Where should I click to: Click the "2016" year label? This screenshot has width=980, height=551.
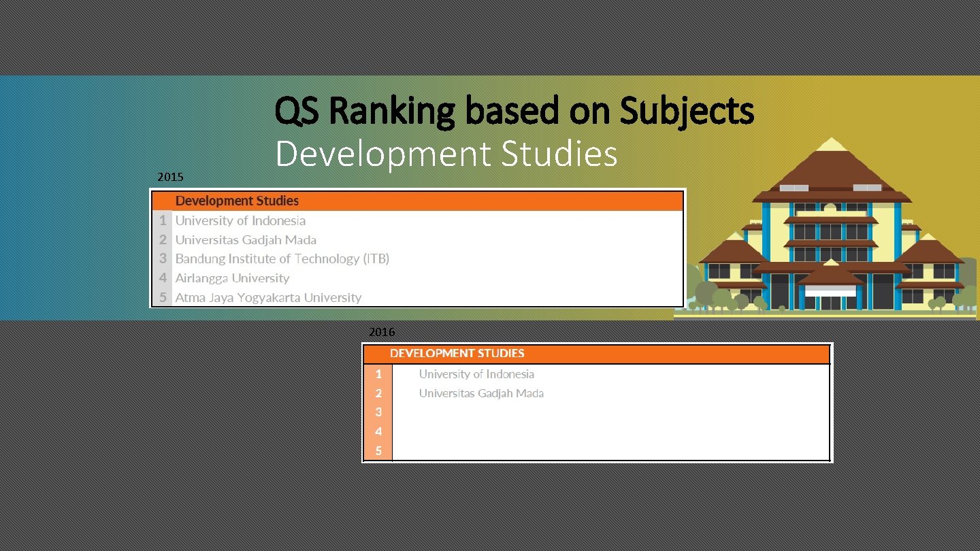coord(381,332)
